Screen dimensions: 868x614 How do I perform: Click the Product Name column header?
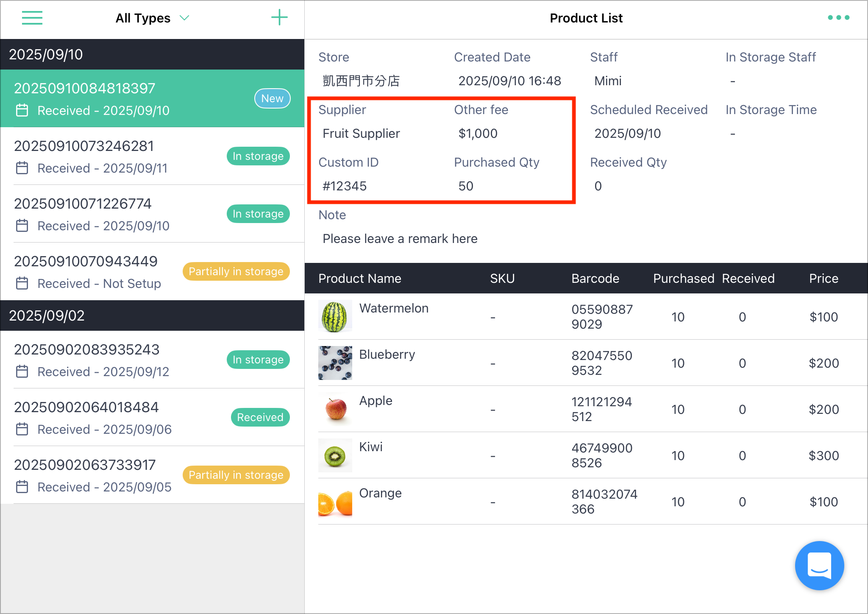click(x=360, y=279)
